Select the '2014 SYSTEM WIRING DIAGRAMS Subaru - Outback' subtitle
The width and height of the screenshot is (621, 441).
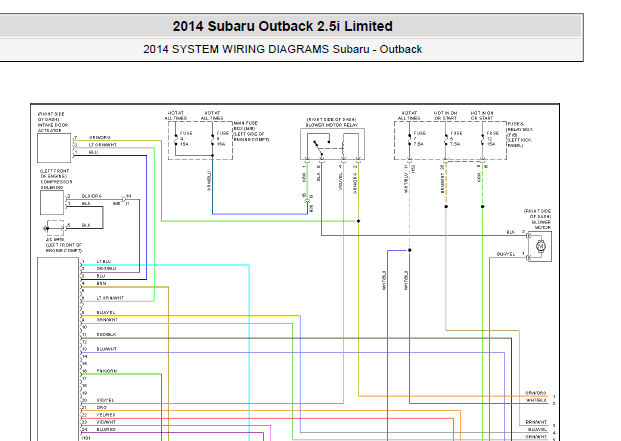click(x=282, y=49)
